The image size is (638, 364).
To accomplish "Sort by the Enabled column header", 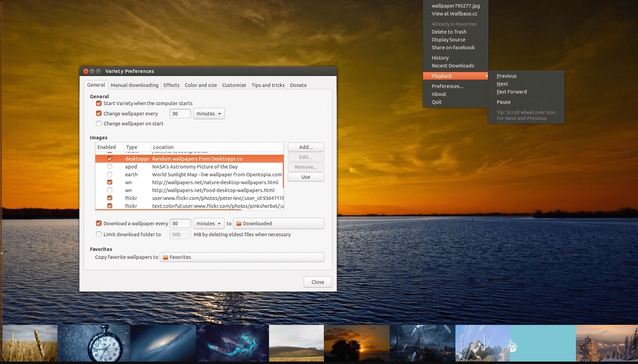I will point(109,147).
